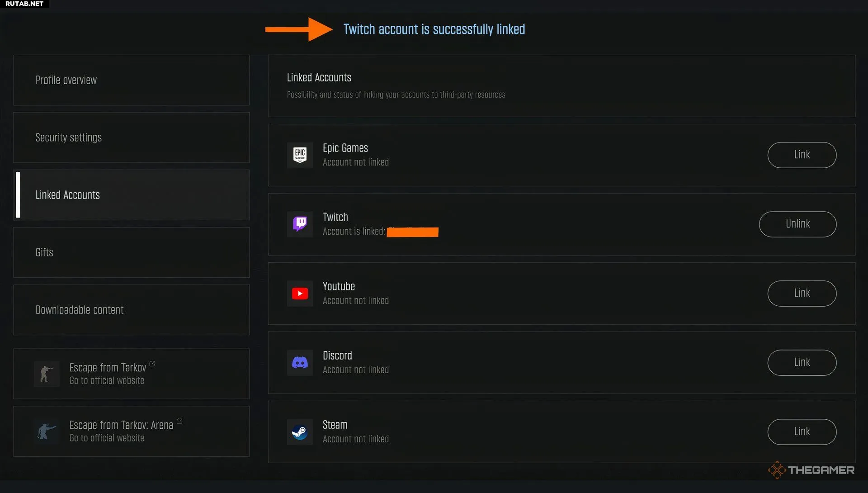Screen dimensions: 868x493
Task: Click the Discord logo icon
Action: pyautogui.click(x=300, y=363)
